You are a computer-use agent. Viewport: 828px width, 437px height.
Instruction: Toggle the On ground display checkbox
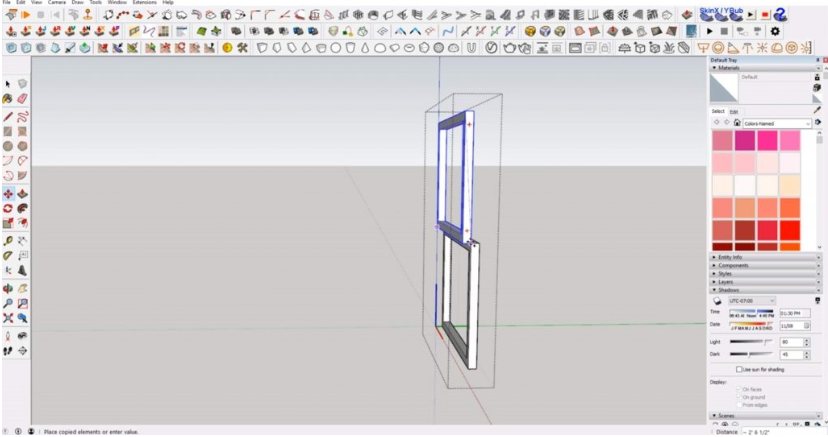pyautogui.click(x=739, y=397)
